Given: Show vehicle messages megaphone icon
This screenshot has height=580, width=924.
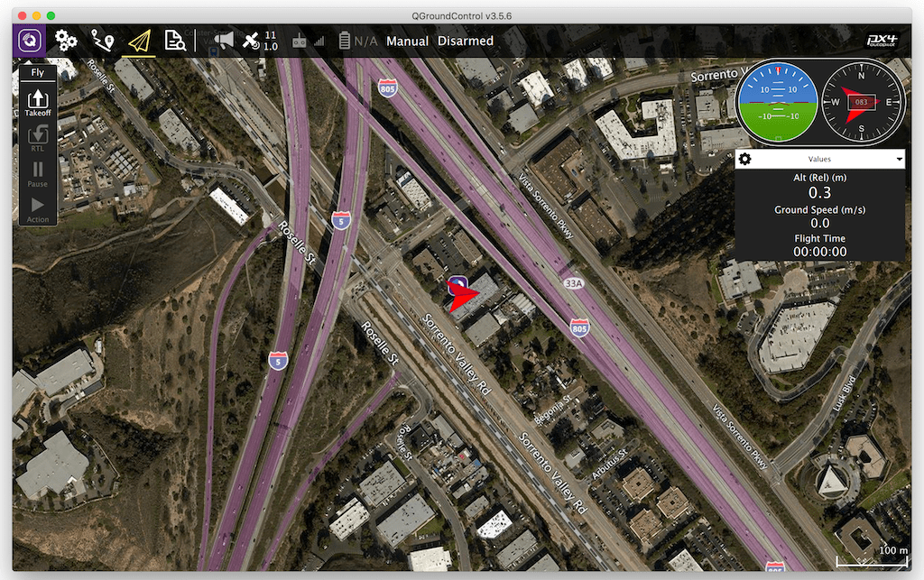Looking at the screenshot, I should 224,41.
